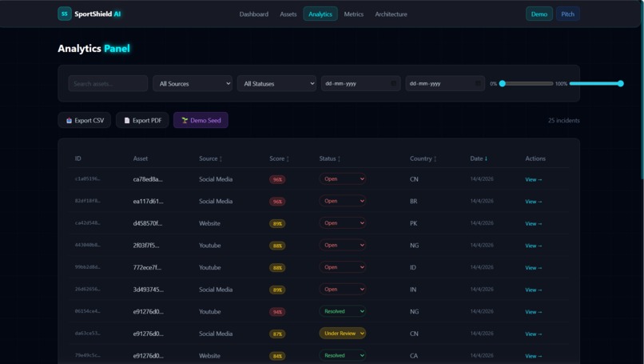Switch to the Assets tab
The height and width of the screenshot is (364, 644).
point(288,14)
